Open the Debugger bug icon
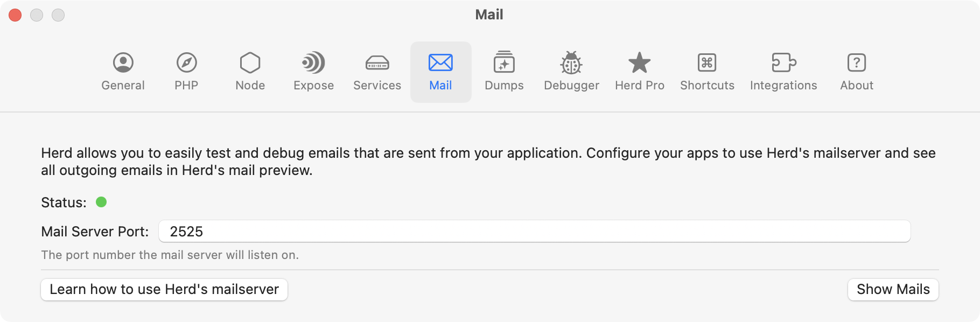The width and height of the screenshot is (980, 322). tap(571, 63)
